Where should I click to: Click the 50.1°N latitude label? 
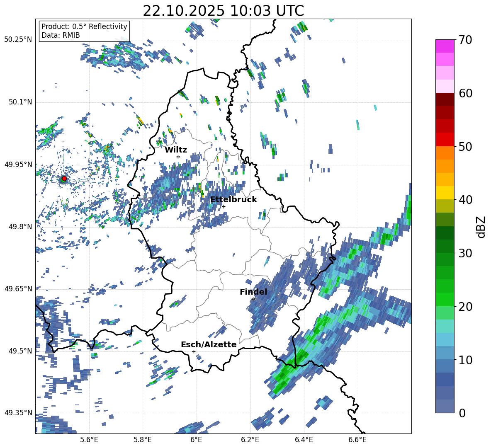[20, 102]
